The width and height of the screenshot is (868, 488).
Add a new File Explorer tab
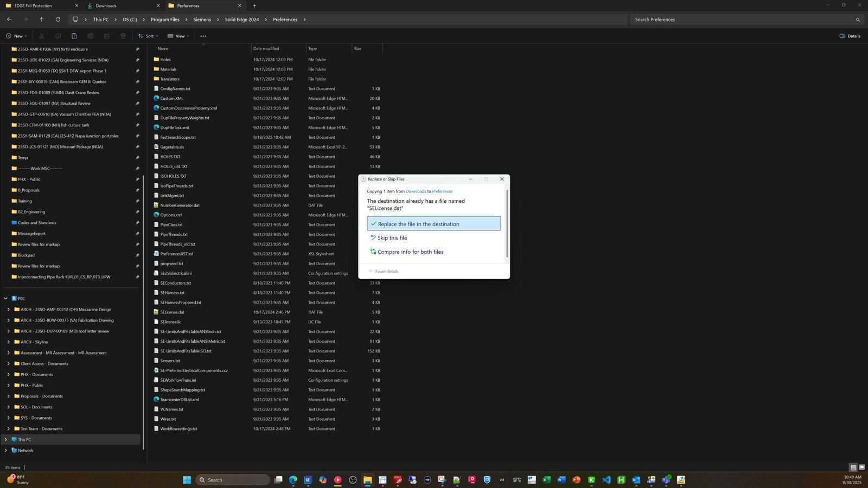point(254,6)
